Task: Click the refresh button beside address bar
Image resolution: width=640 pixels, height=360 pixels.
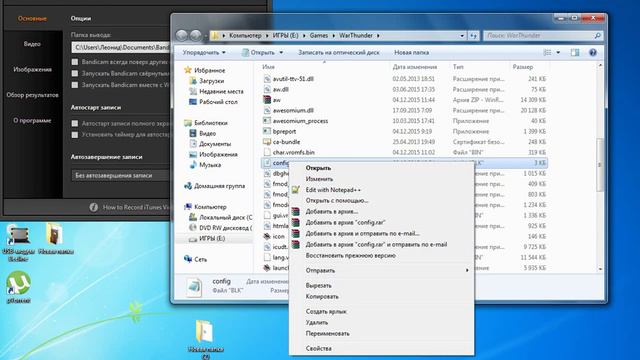Action: pyautogui.click(x=473, y=36)
